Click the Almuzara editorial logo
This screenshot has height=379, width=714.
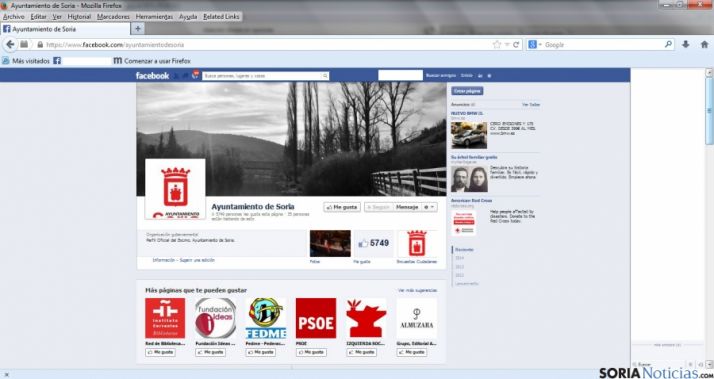pyautogui.click(x=417, y=318)
